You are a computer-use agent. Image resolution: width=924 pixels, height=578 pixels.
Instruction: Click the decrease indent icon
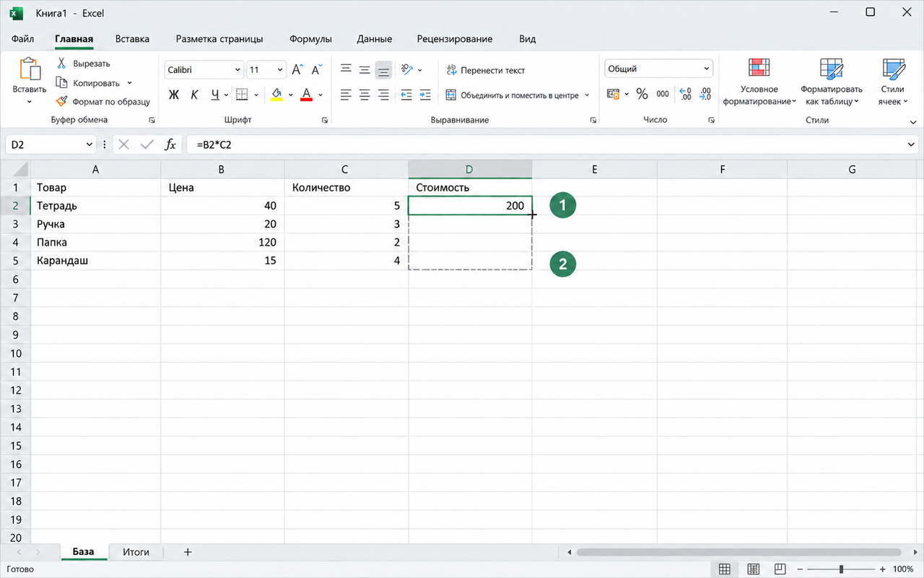pos(406,95)
